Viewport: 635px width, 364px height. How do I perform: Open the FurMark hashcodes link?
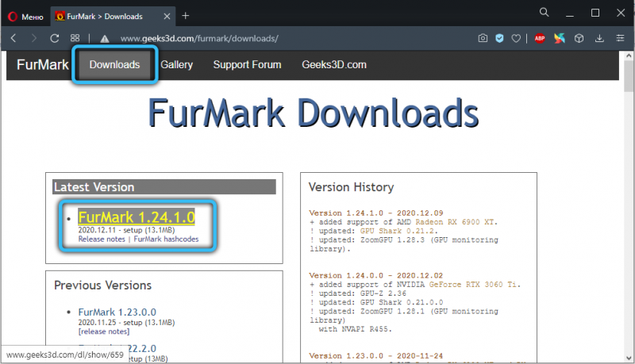pyautogui.click(x=166, y=239)
